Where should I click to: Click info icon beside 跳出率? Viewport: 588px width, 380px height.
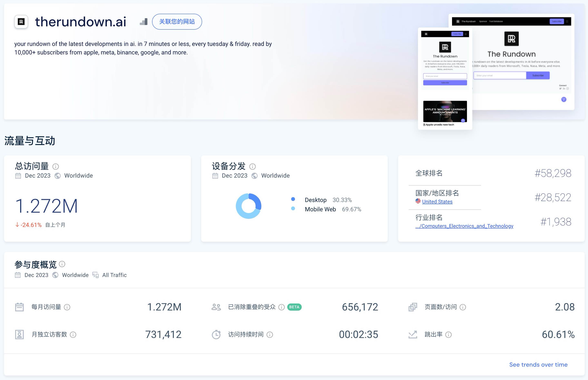(x=449, y=335)
